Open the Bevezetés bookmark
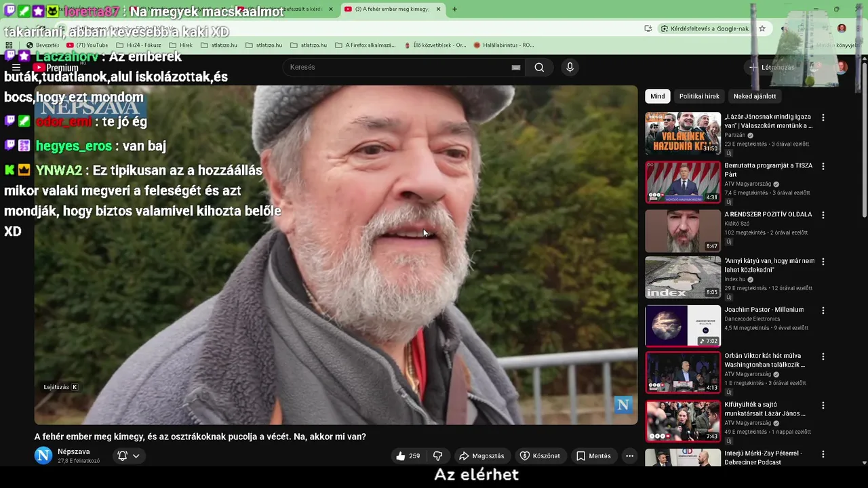Image resolution: width=868 pixels, height=488 pixels. point(42,45)
